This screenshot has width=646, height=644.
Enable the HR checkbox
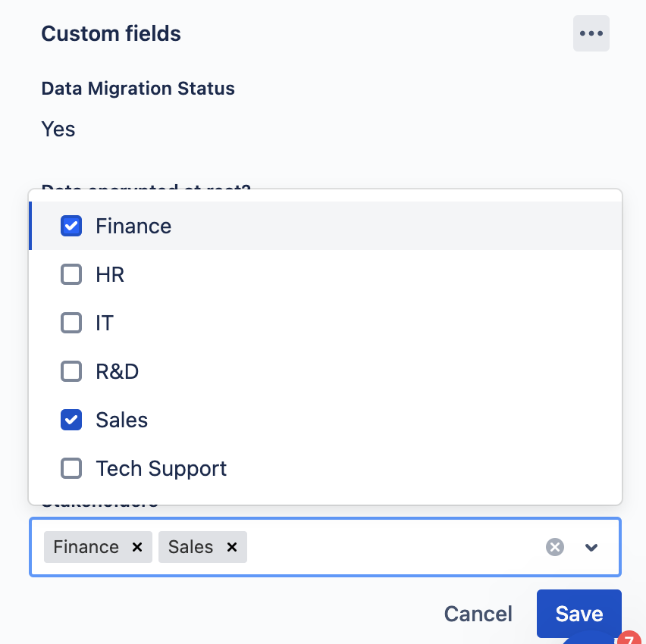coord(71,274)
